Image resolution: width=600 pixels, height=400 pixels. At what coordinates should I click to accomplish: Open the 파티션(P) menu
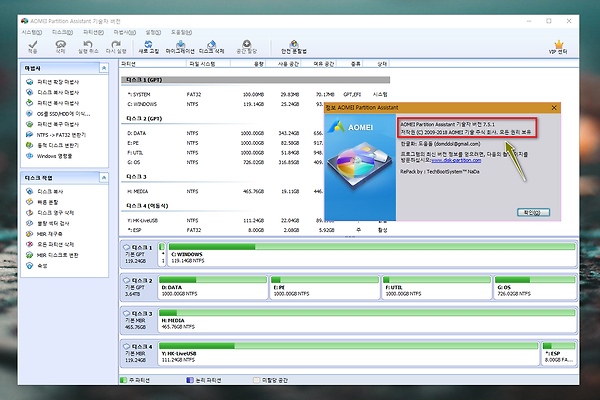(x=92, y=31)
